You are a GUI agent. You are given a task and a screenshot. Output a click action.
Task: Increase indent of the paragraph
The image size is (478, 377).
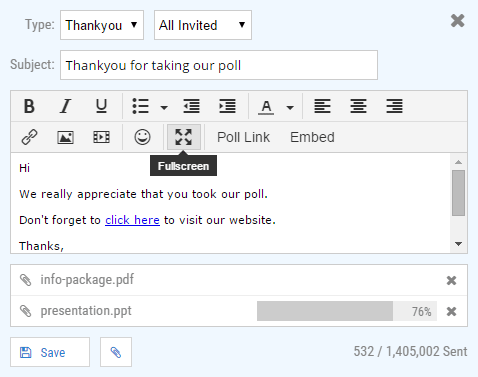click(x=227, y=106)
